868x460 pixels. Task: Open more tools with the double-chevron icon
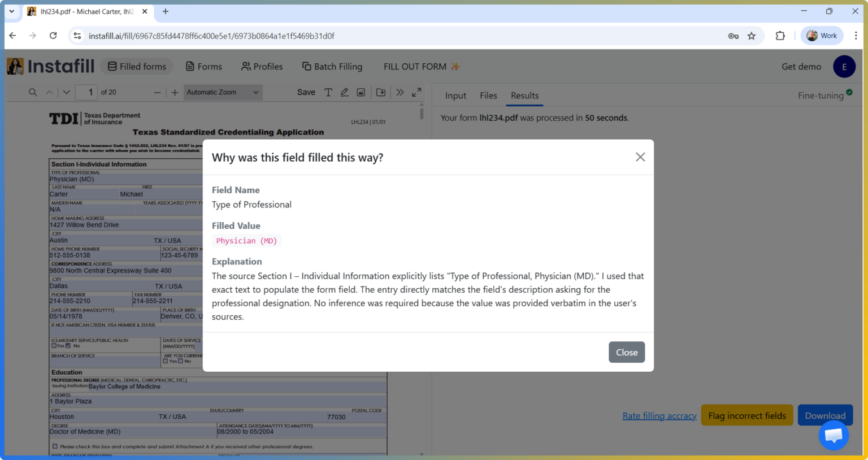pyautogui.click(x=400, y=92)
